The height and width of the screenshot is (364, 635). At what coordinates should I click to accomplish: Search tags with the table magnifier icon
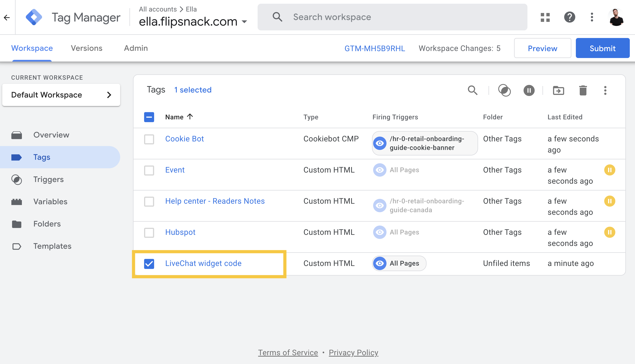[472, 90]
